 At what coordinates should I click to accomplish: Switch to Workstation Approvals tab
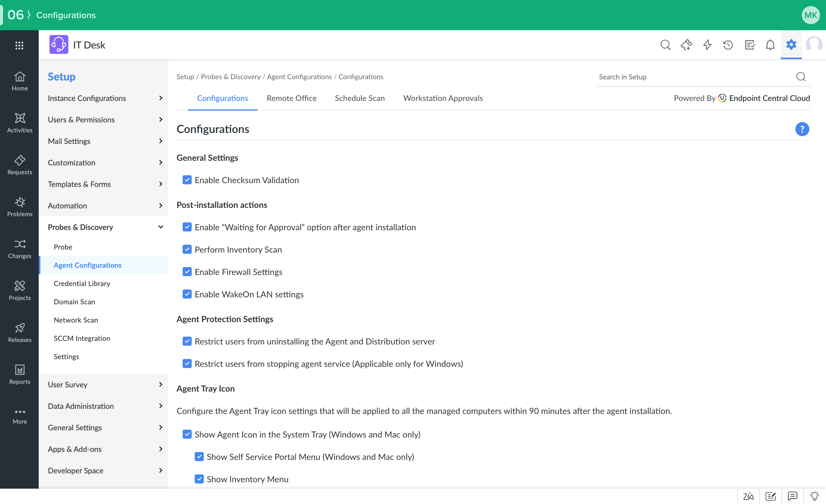443,98
